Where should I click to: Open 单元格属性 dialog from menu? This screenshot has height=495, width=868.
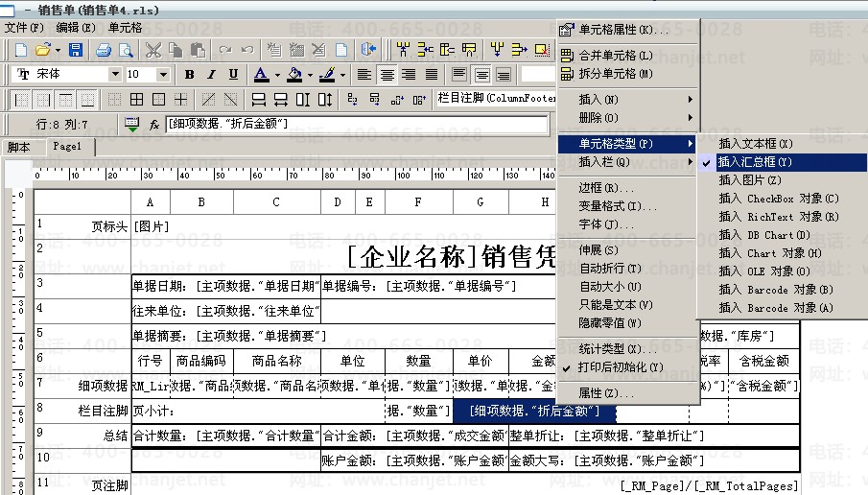tap(623, 31)
